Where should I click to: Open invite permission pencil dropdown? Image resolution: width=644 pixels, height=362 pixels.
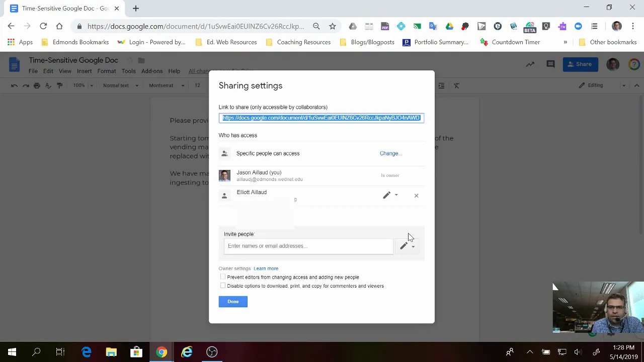click(x=407, y=246)
